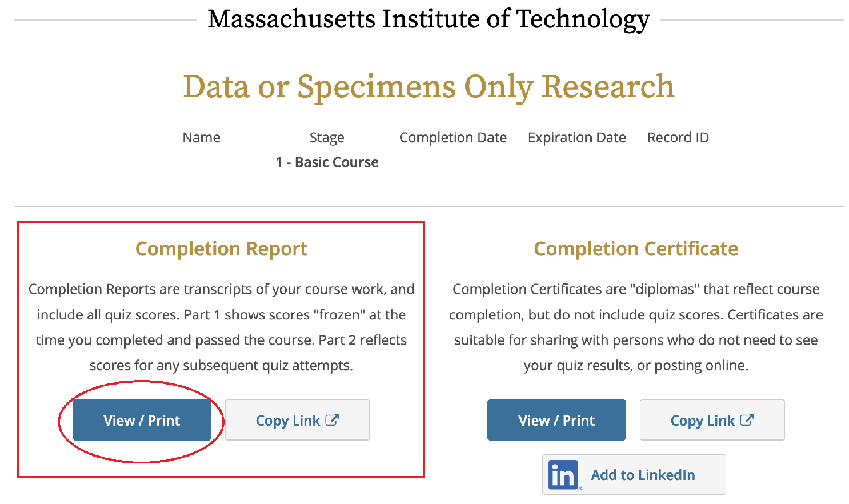The height and width of the screenshot is (504, 849).
Task: Click the Add to LinkedIn text
Action: [x=643, y=475]
